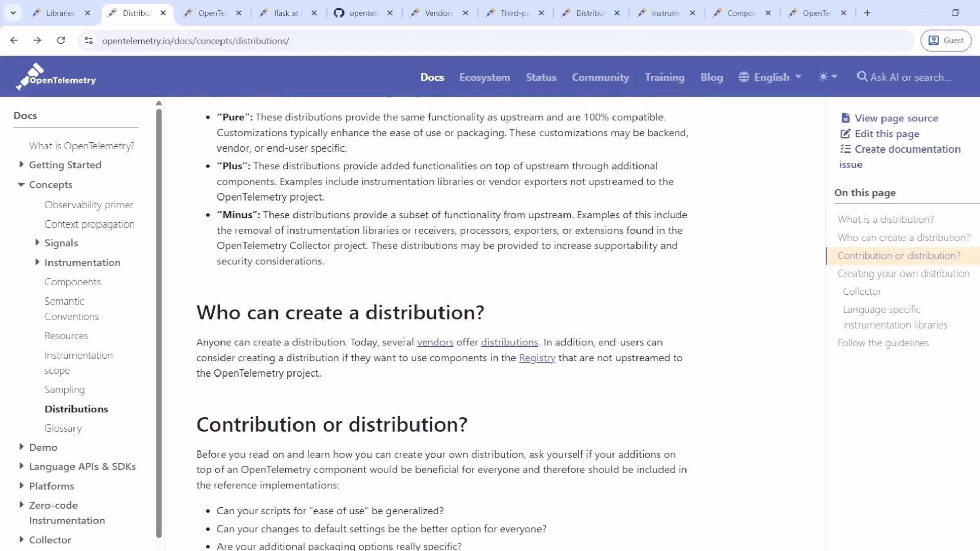Open Semantic Conventions sidebar item
The image size is (980, 551).
[71, 309]
